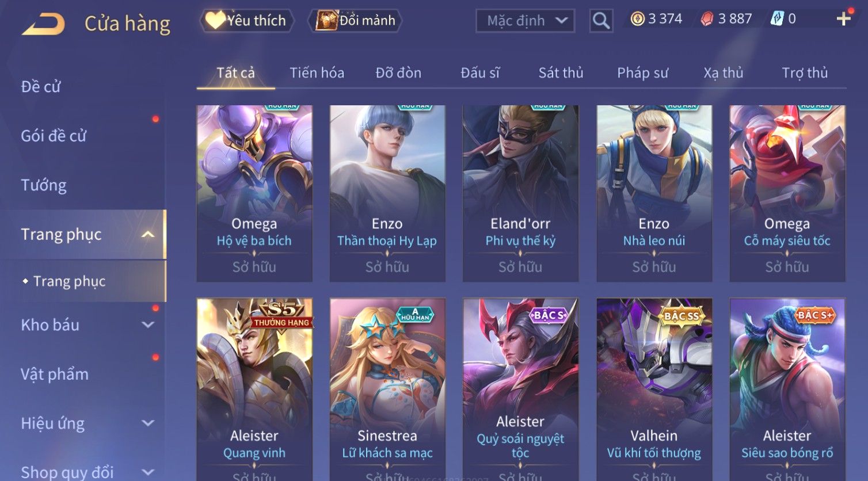Open the Mặc định sort dropdown
The width and height of the screenshot is (868, 481).
(x=525, y=21)
